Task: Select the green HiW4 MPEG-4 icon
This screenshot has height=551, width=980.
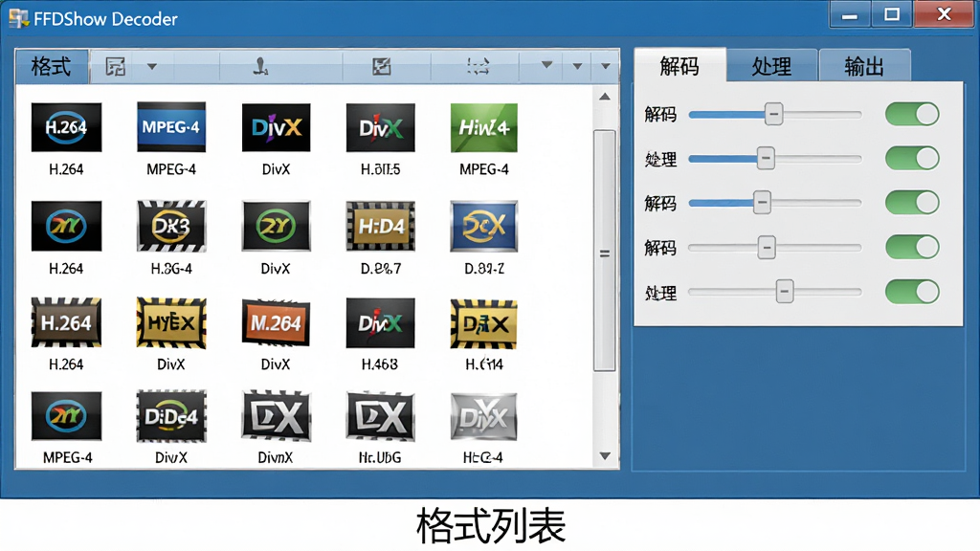Action: (x=483, y=127)
